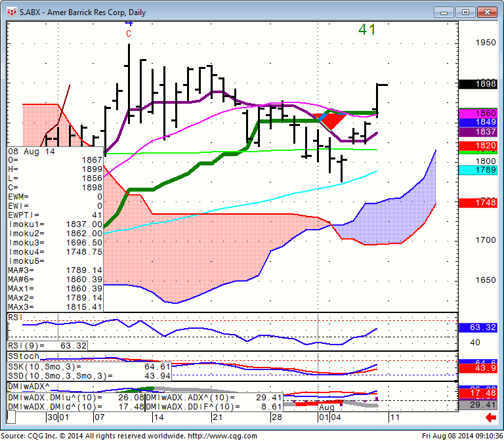The height and width of the screenshot is (441, 504).
Task: Click the window title S.ABX Amer Barrick
Action: (83, 12)
